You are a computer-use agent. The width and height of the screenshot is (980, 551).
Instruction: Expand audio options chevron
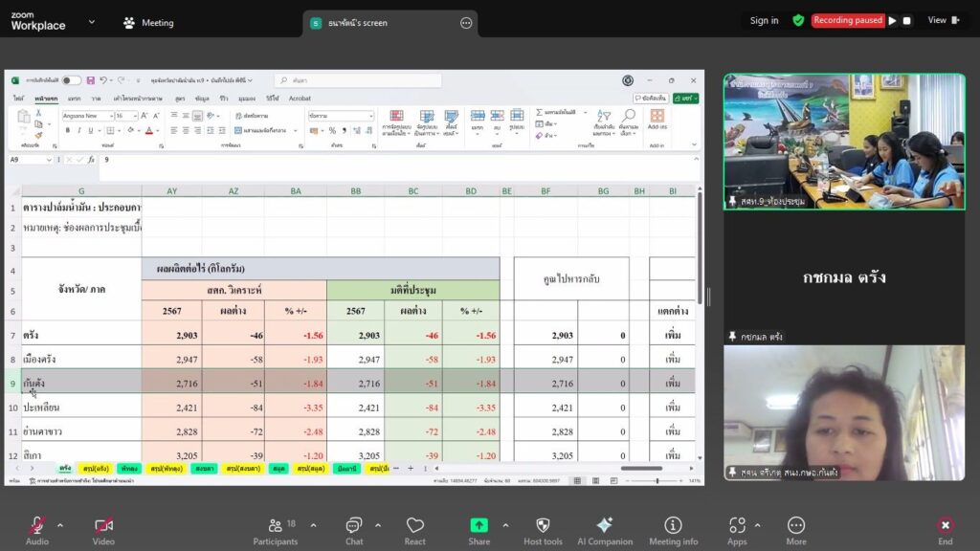pyautogui.click(x=60, y=525)
